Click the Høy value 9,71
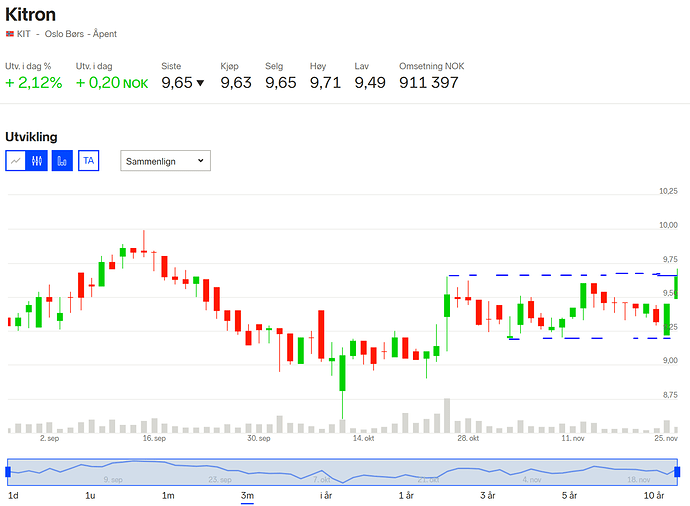 coord(325,83)
